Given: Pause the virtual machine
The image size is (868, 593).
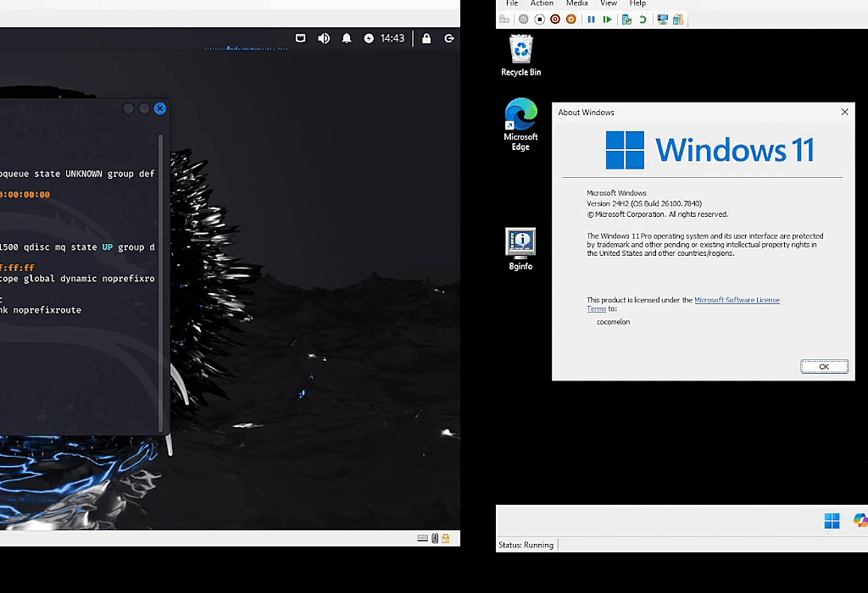Looking at the screenshot, I should (x=591, y=19).
